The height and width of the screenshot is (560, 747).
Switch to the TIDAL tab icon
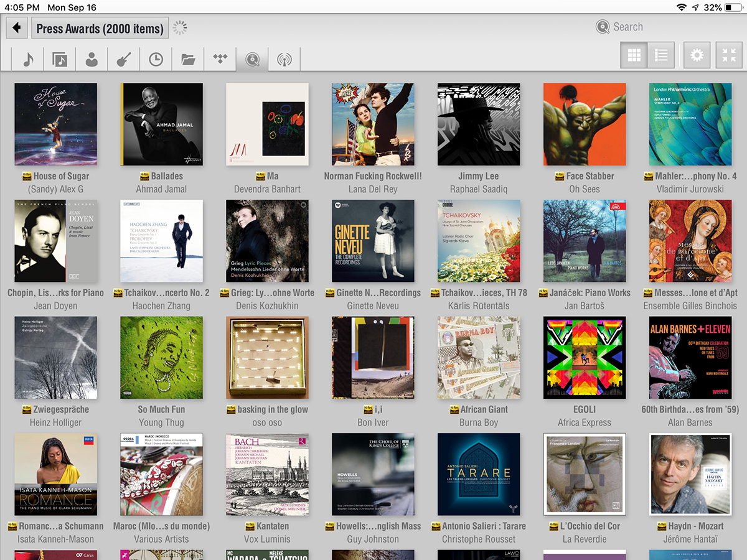tap(220, 59)
